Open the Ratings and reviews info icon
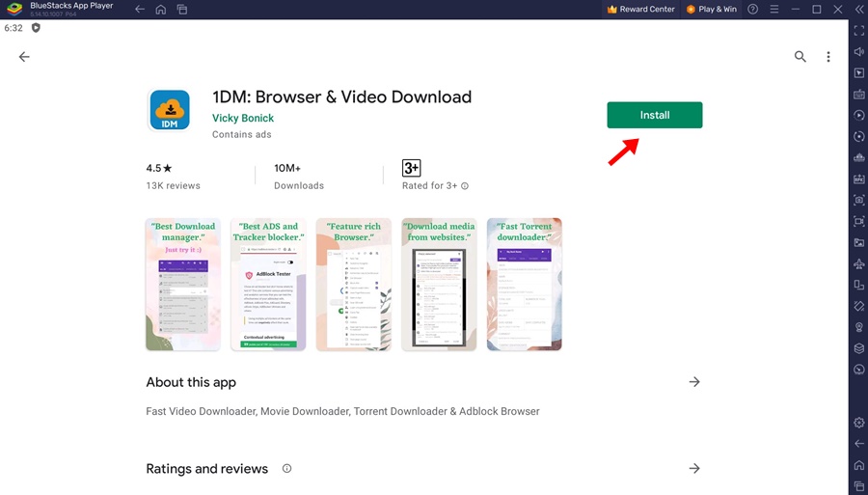 coord(286,468)
